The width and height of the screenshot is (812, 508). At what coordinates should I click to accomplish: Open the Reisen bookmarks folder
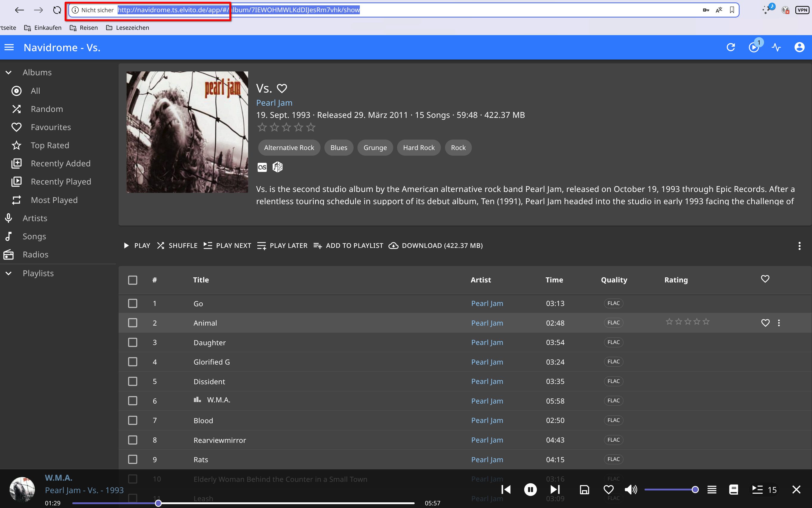click(x=84, y=28)
